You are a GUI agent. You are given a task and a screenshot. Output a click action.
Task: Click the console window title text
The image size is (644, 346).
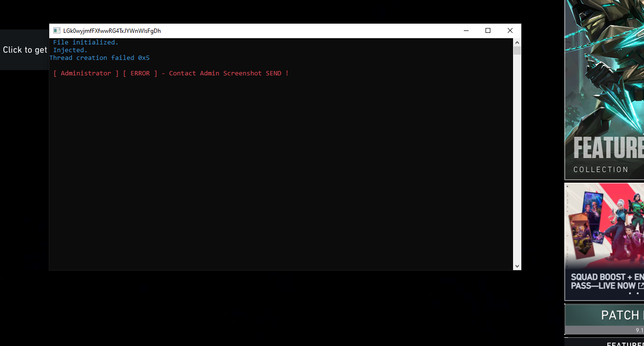click(112, 30)
